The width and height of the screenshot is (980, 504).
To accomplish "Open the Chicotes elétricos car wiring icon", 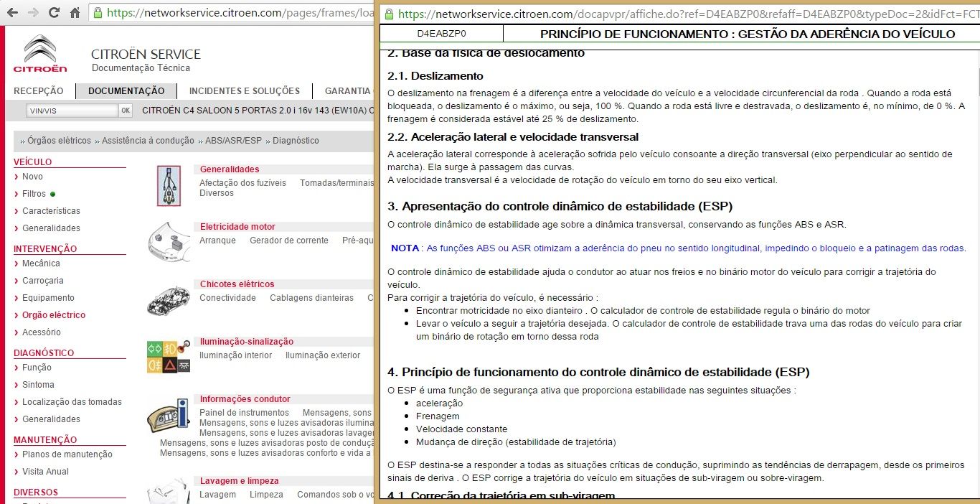I will [x=169, y=299].
